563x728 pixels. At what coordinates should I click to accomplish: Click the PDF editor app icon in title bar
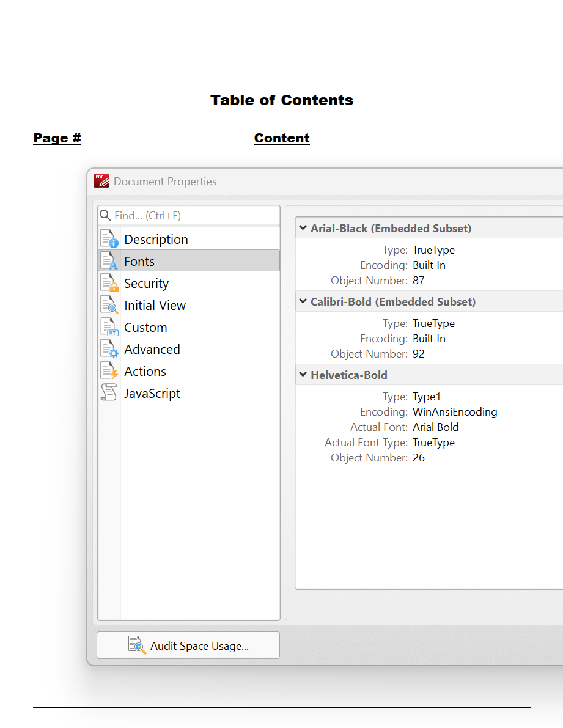pyautogui.click(x=101, y=181)
